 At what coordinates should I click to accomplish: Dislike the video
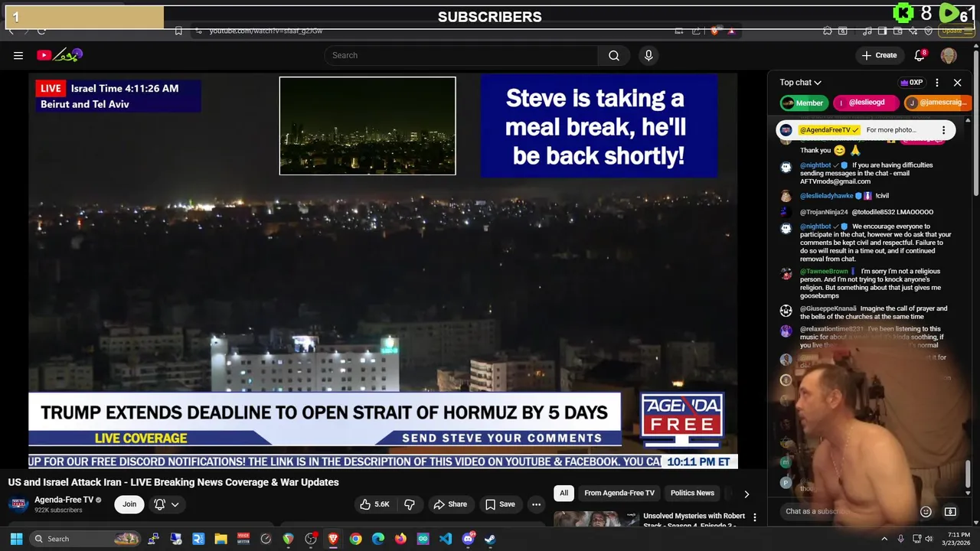click(410, 504)
